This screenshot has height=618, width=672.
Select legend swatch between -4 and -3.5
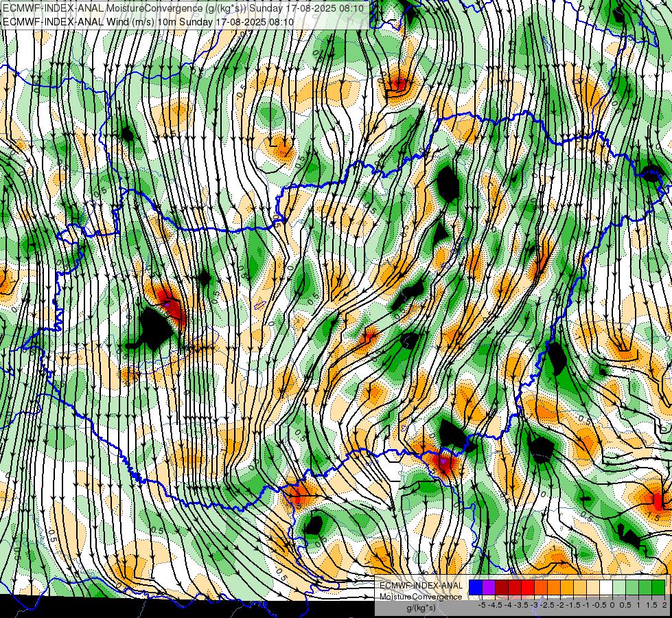point(515,587)
